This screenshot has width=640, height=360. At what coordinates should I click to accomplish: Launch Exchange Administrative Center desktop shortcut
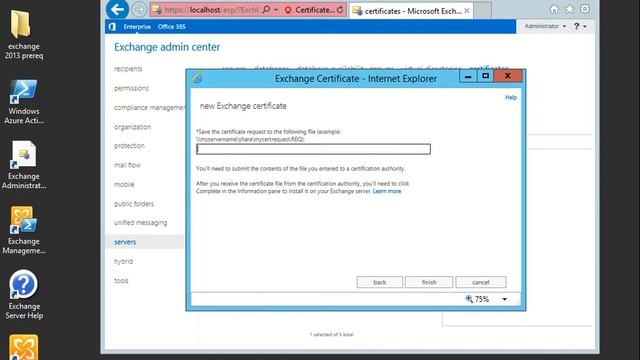coord(23,165)
